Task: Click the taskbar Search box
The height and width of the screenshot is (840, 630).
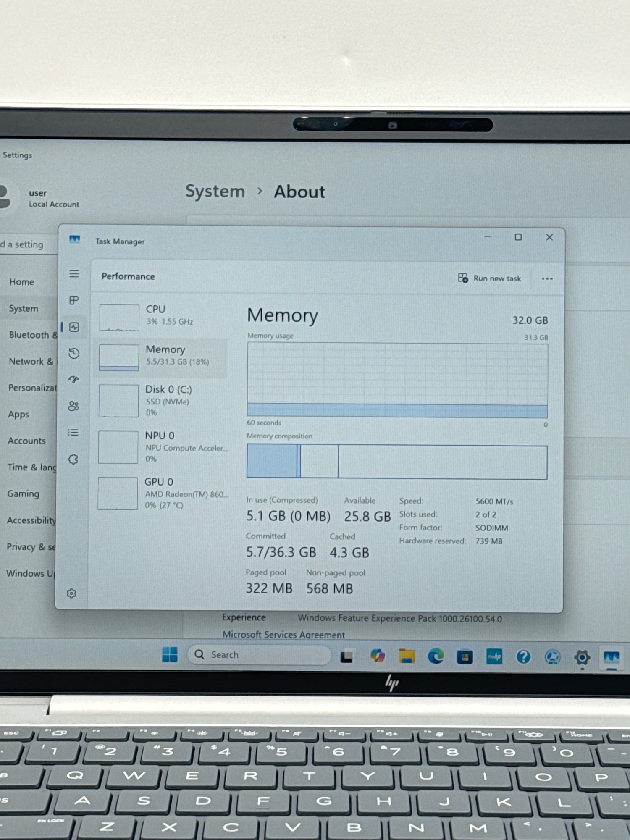Action: (x=259, y=655)
